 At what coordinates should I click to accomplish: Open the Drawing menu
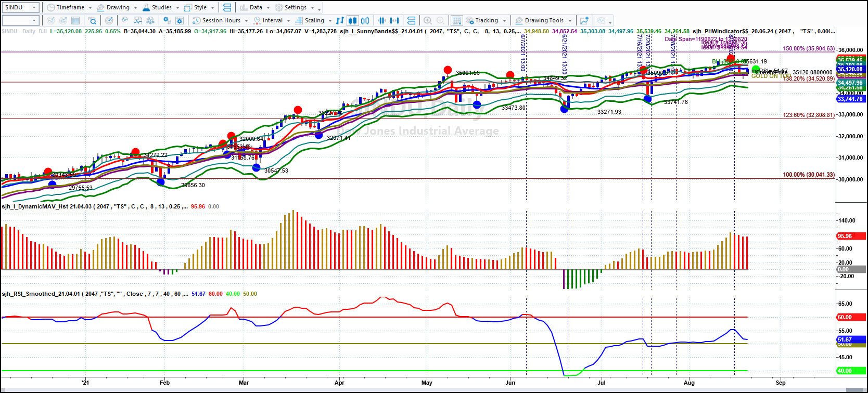pos(113,7)
